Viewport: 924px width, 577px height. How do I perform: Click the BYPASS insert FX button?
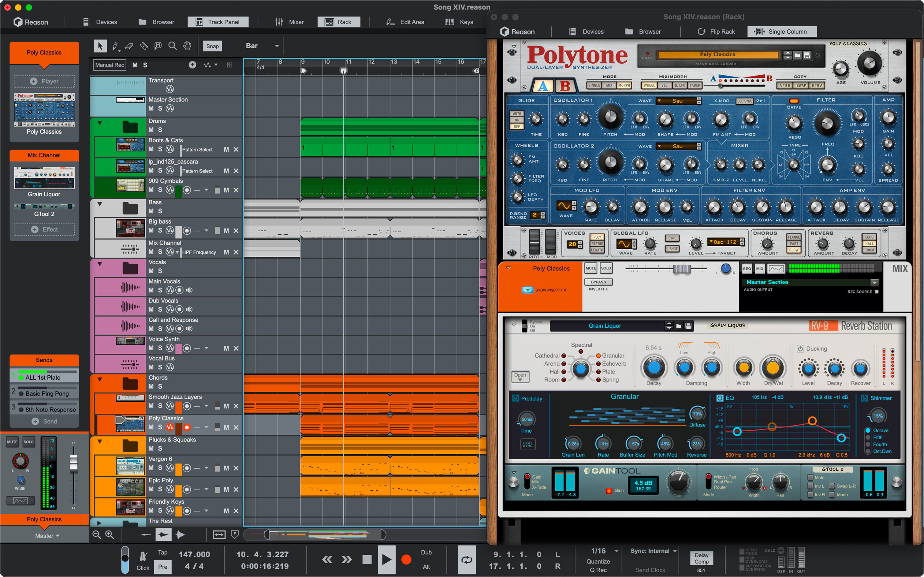click(x=598, y=282)
